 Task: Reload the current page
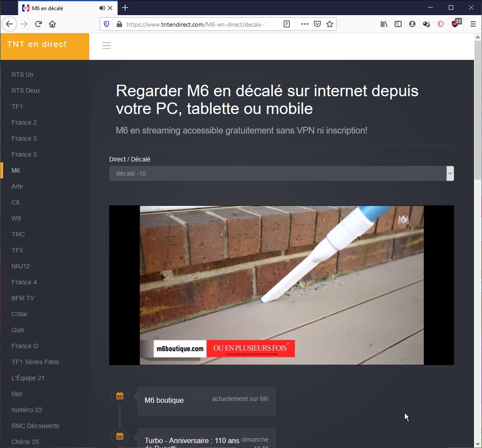[38, 24]
